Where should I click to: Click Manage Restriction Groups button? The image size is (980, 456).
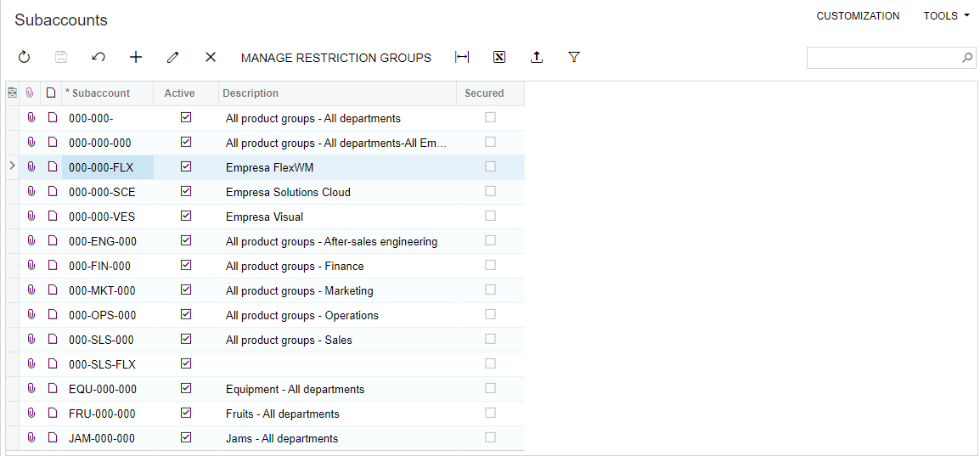click(x=336, y=58)
